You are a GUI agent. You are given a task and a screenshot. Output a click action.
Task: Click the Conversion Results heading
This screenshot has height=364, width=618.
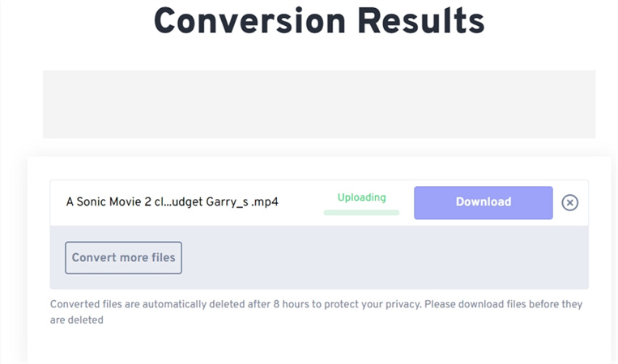point(318,20)
